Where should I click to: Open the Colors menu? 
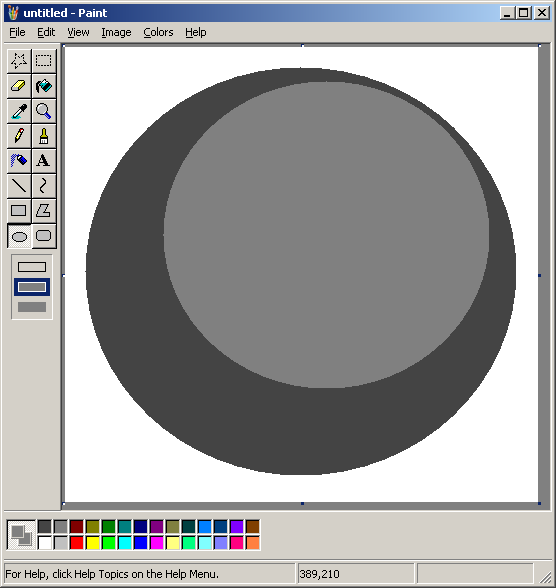point(158,32)
